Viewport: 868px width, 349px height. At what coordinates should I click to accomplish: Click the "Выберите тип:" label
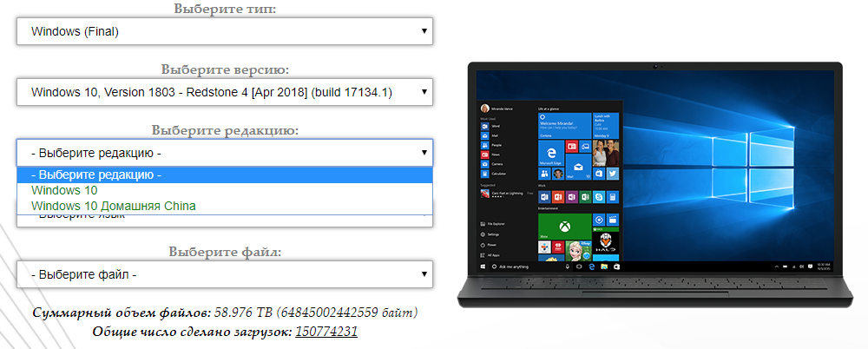(225, 9)
